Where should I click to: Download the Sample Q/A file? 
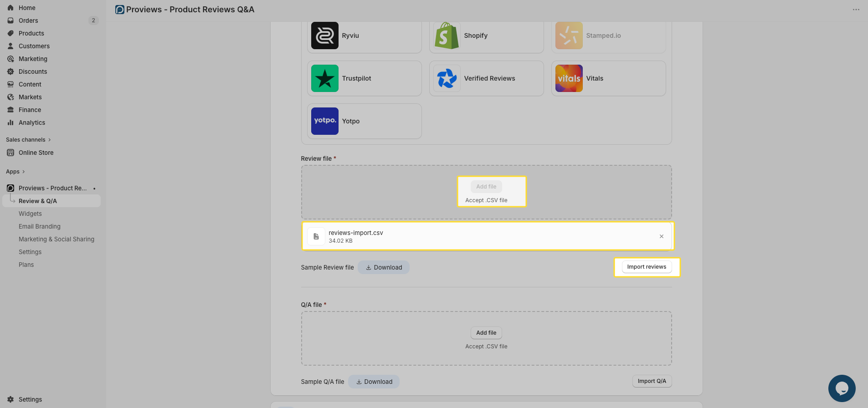point(374,382)
